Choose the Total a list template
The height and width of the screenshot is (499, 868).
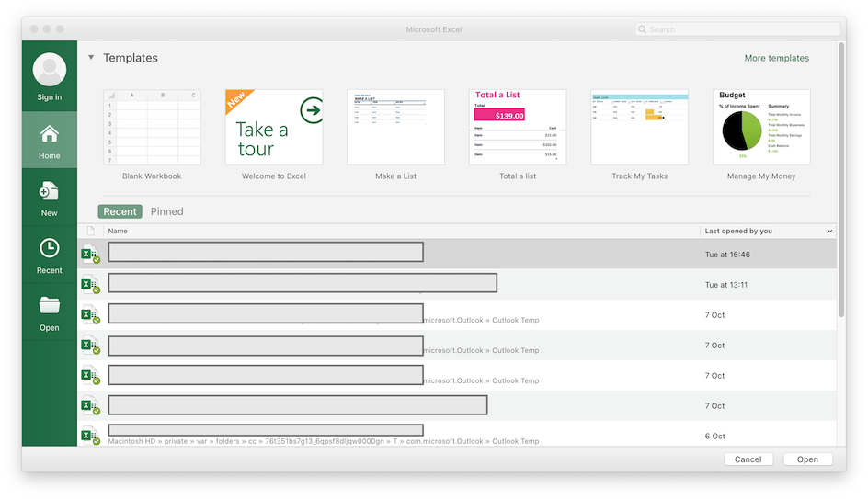518,134
